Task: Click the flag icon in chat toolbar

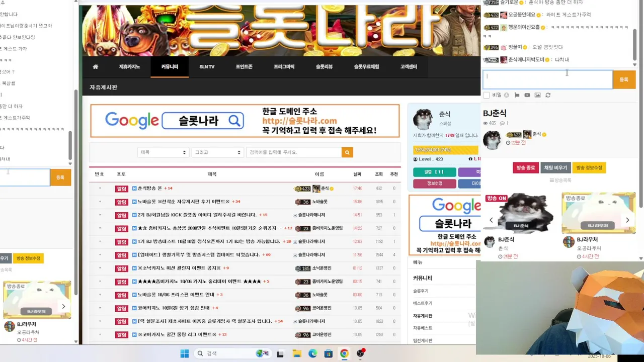Action: coord(517,95)
